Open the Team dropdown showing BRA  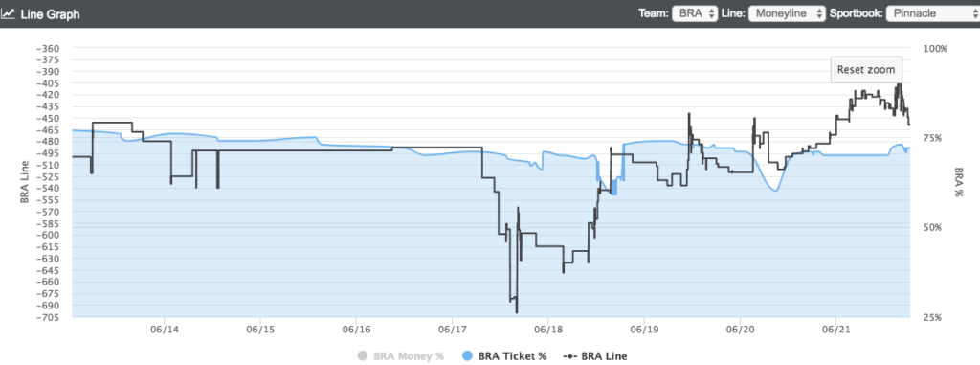click(x=695, y=13)
